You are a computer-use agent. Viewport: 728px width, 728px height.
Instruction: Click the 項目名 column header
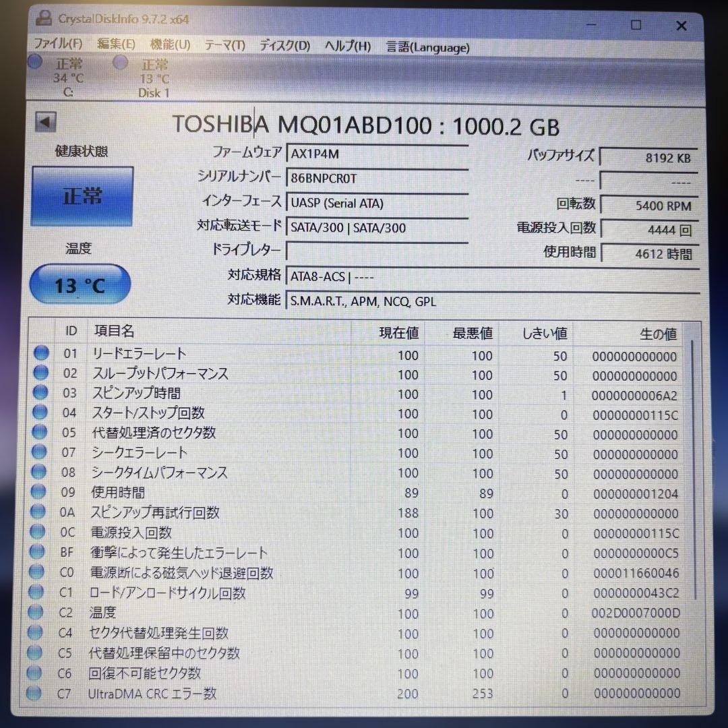coord(220,331)
